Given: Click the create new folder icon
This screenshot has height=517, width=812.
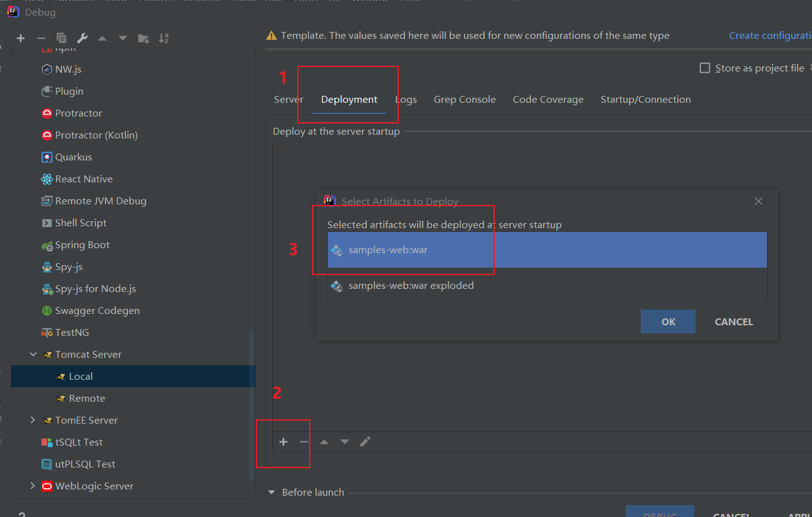Looking at the screenshot, I should point(144,38).
